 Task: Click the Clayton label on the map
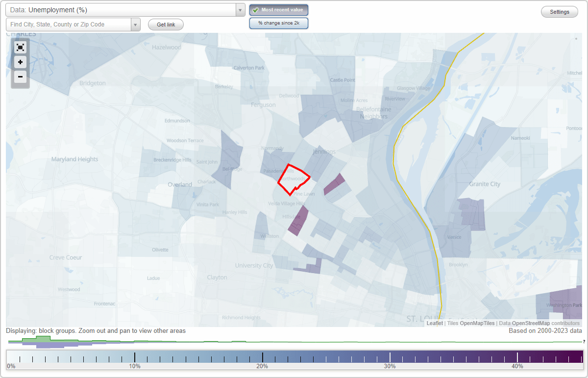click(x=217, y=277)
